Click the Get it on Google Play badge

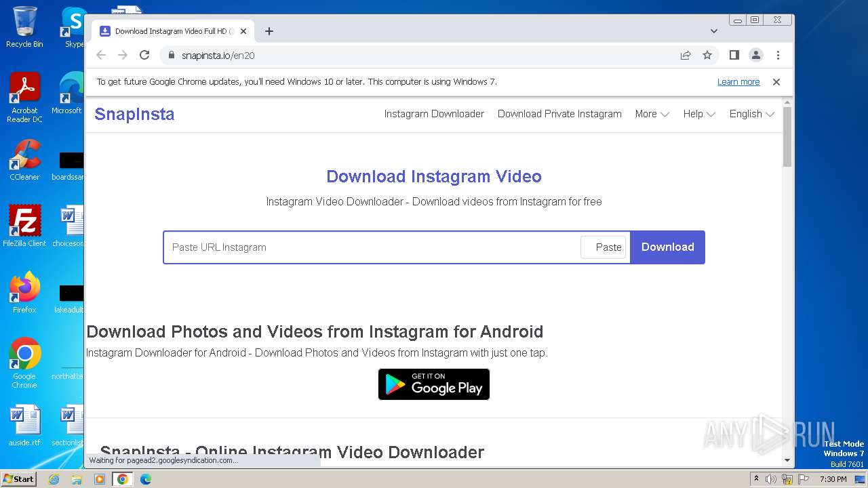coord(434,384)
